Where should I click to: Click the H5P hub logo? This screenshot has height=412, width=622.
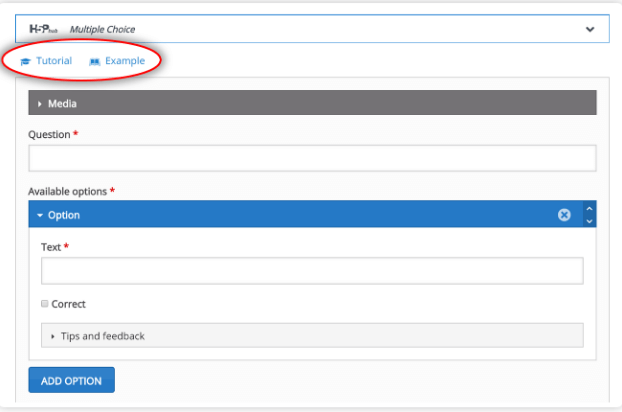pos(43,29)
